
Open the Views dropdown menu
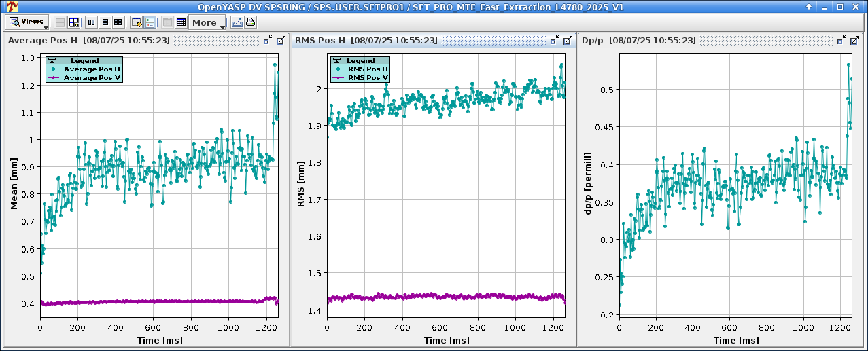28,22
